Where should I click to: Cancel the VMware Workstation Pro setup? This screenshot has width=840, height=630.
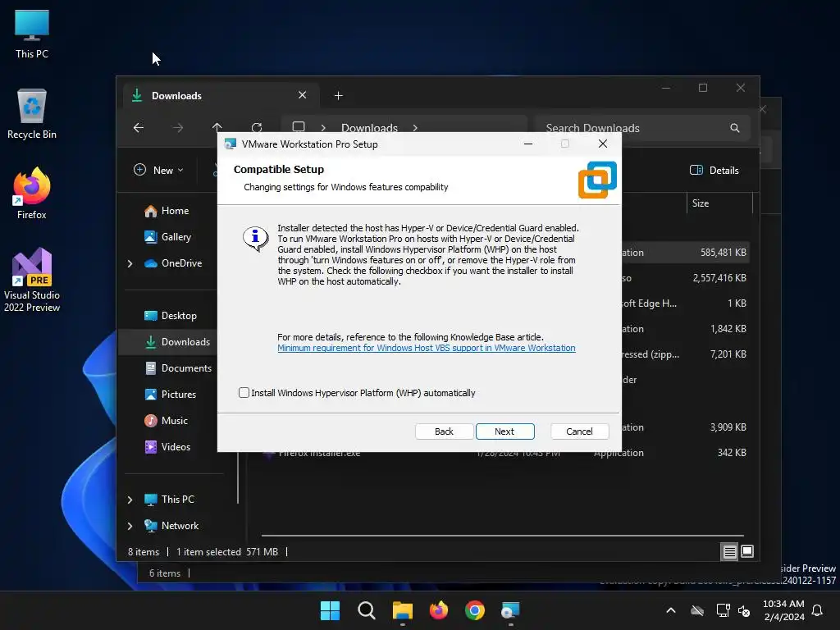click(x=579, y=431)
